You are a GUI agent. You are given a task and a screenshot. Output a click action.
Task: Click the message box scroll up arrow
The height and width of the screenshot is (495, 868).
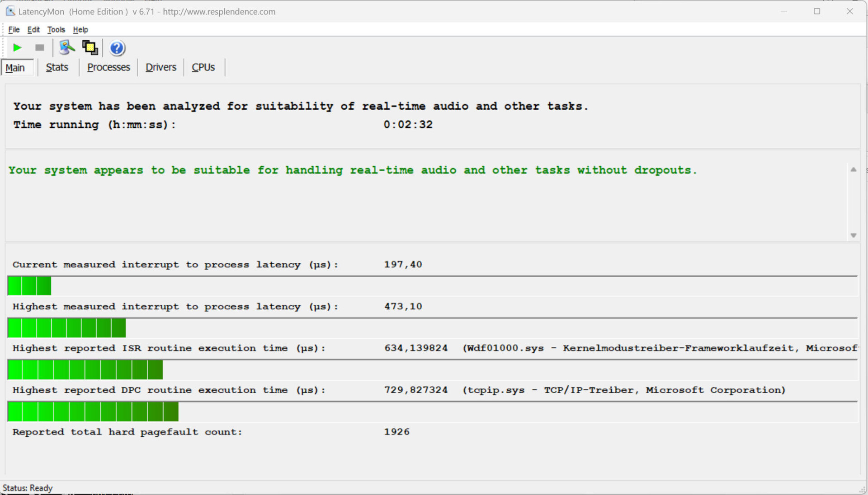(x=854, y=169)
